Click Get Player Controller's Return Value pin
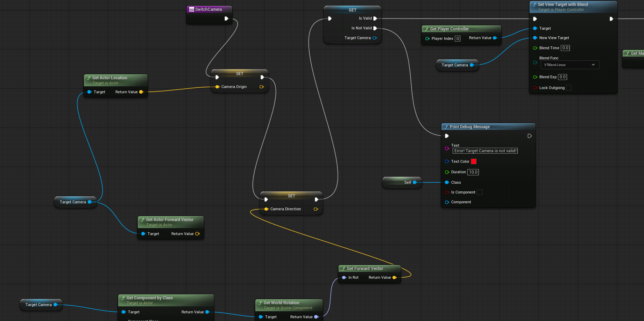The width and height of the screenshot is (644, 321). click(495, 38)
